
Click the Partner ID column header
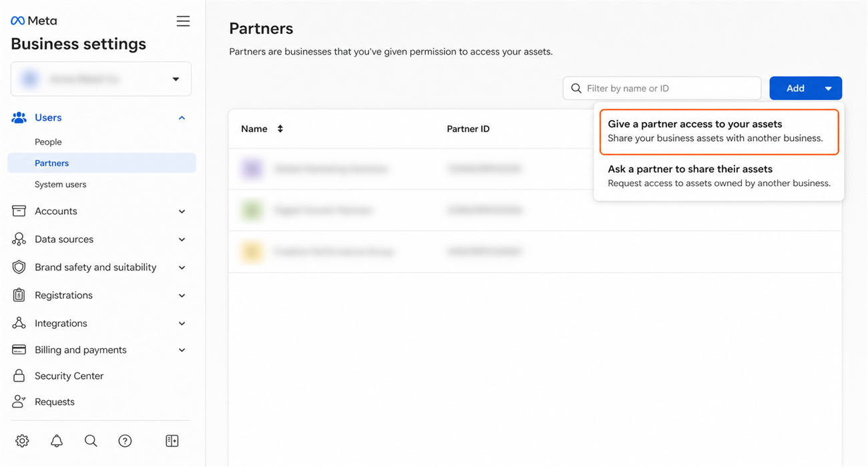pos(468,129)
